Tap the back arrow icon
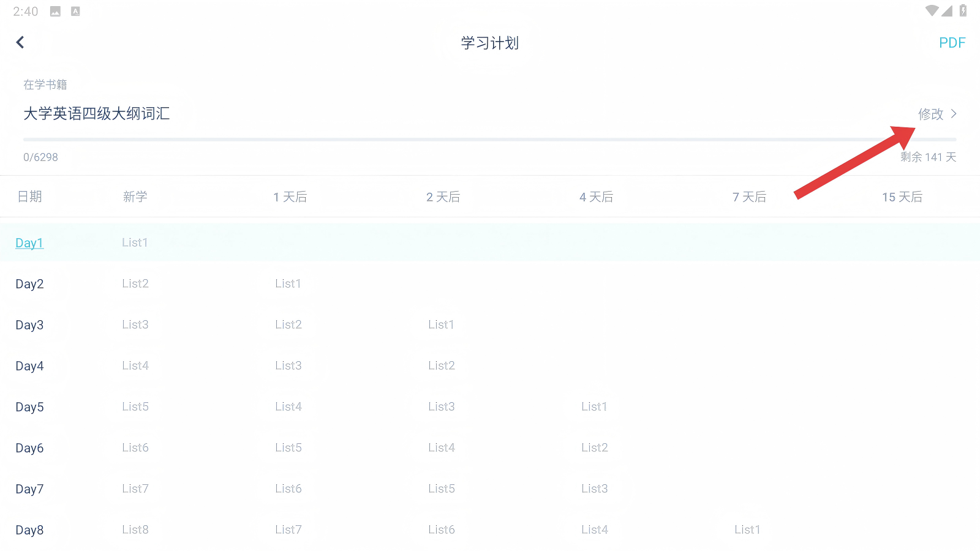Viewport: 980px width, 551px height. [20, 42]
